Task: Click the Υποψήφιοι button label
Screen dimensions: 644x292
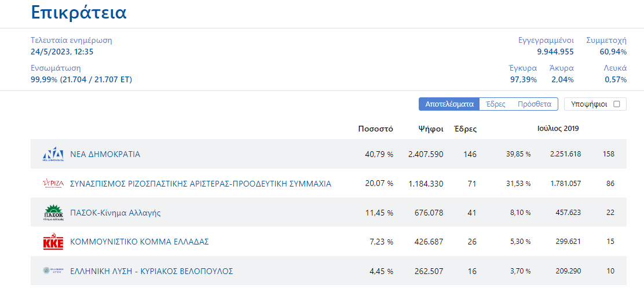Action: [x=589, y=104]
